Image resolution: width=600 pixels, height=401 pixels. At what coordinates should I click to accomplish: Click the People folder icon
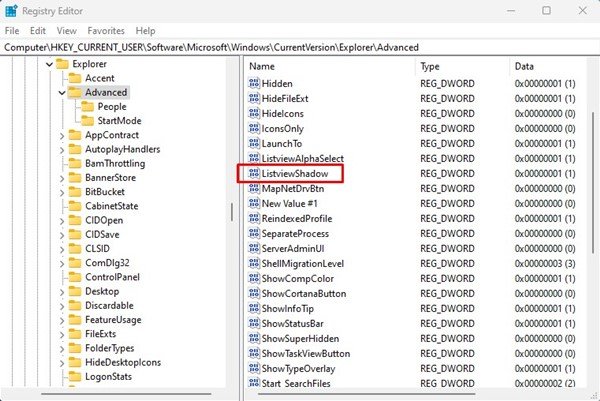click(x=87, y=106)
